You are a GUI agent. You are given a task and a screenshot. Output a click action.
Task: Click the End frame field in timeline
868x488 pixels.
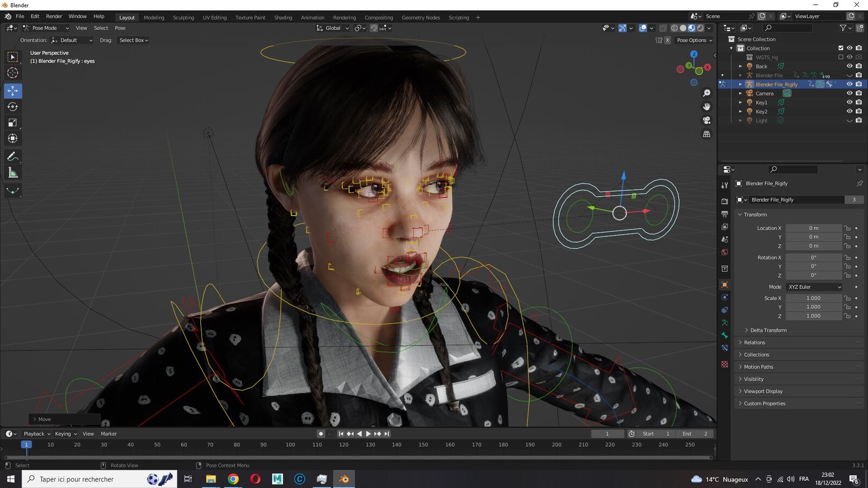[694, 434]
